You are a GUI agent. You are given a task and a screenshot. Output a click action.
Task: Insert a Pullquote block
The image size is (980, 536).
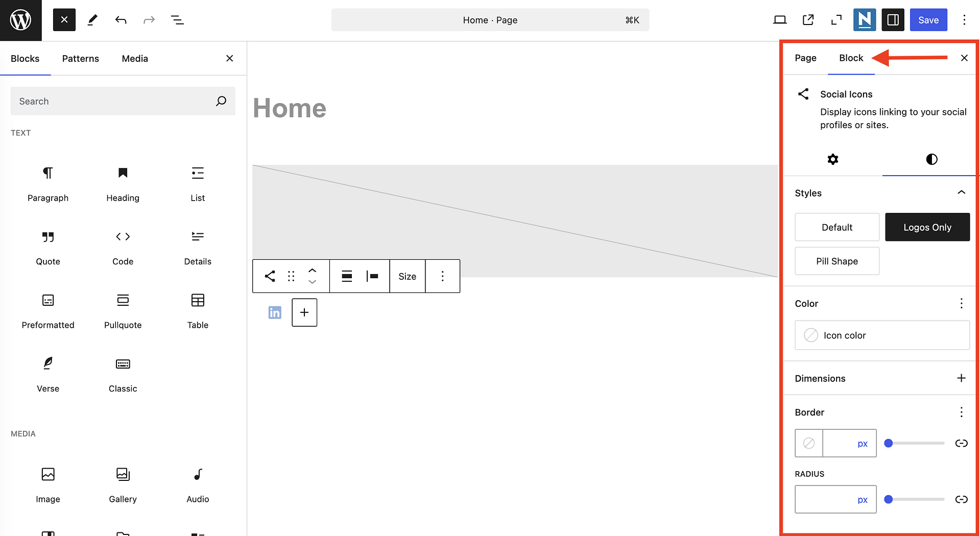pos(123,311)
